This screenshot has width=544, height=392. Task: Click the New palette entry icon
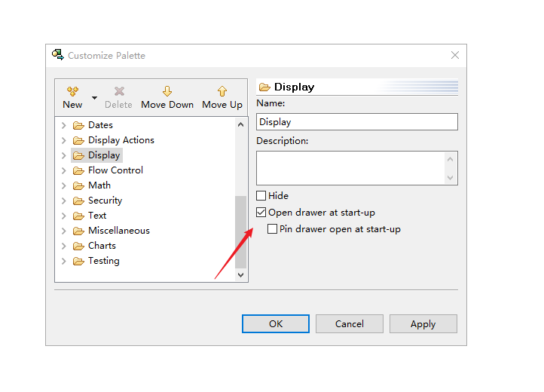click(72, 91)
